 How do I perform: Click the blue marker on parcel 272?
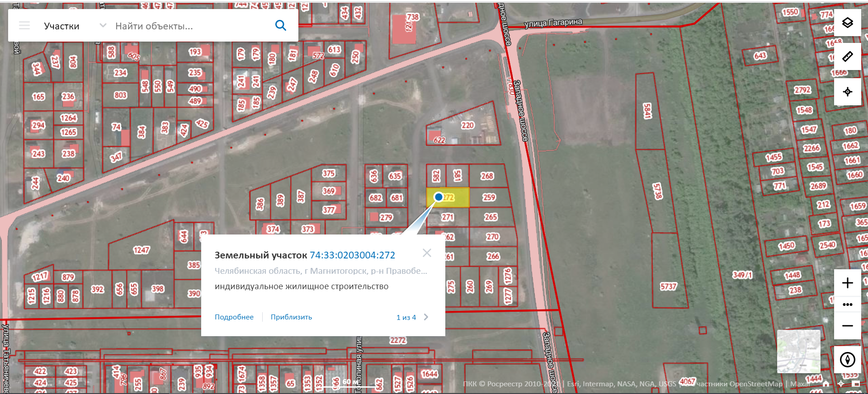439,197
